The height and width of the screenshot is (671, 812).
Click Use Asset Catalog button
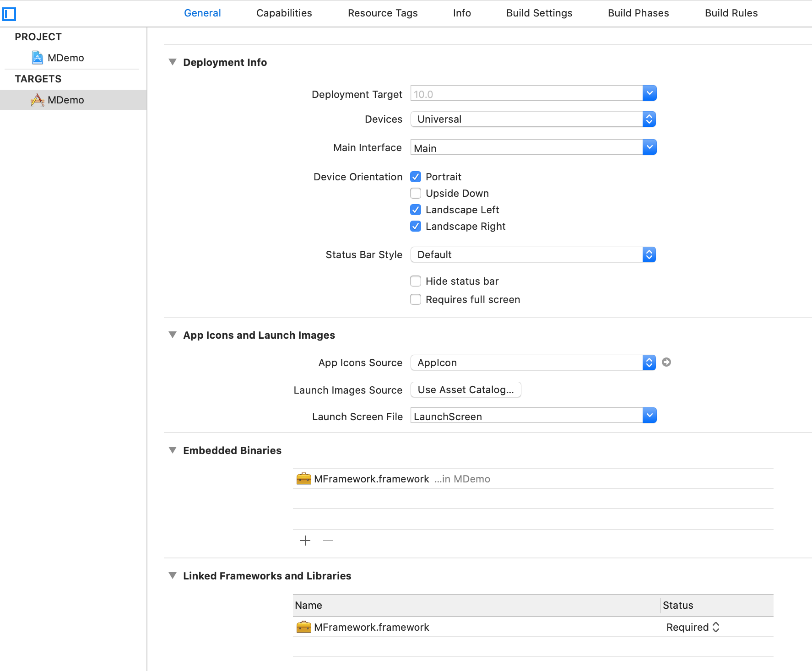click(x=466, y=390)
